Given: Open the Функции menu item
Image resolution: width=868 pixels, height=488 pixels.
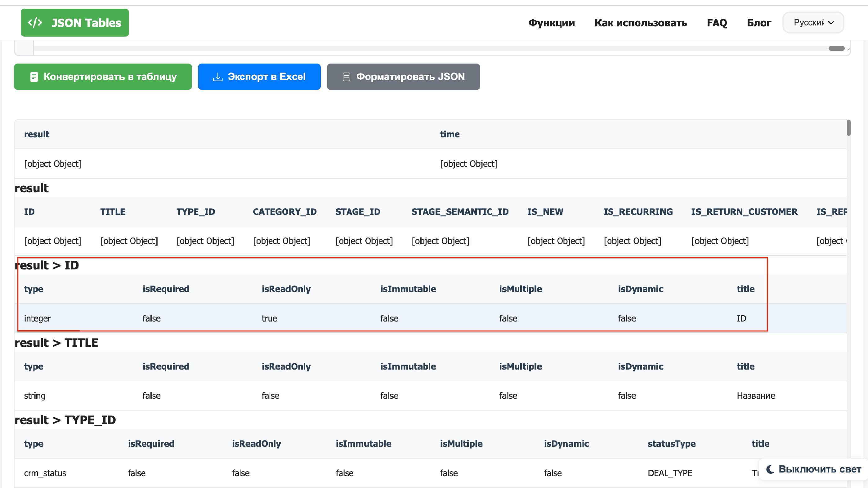Looking at the screenshot, I should coord(551,23).
